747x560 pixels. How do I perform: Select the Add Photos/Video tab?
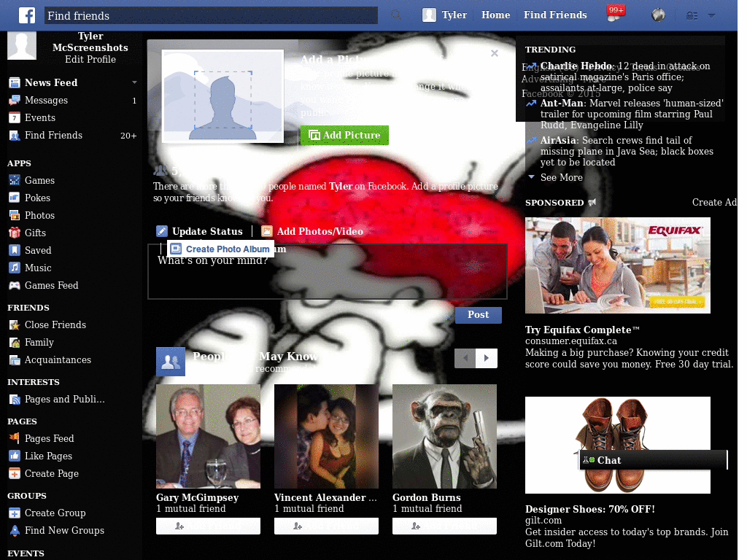pos(312,231)
